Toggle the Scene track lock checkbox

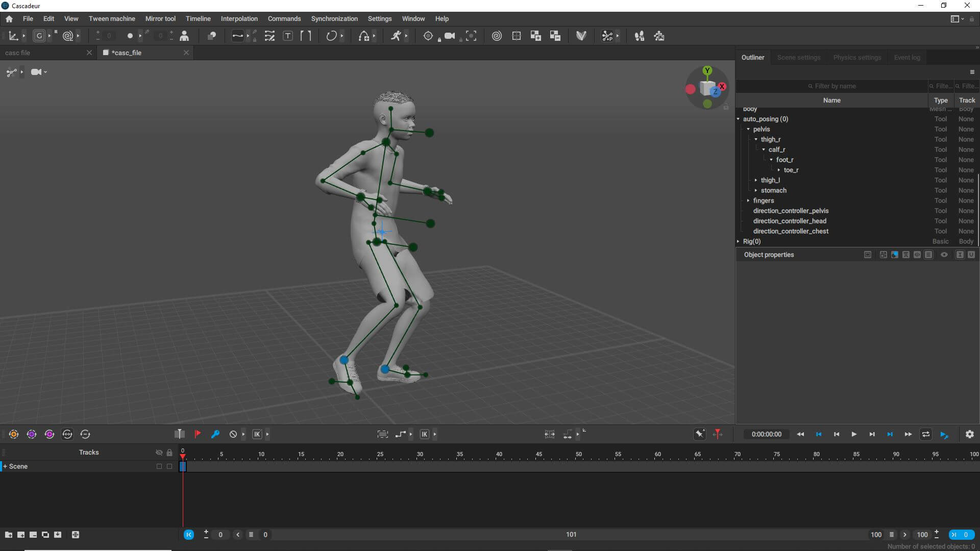[x=169, y=466]
